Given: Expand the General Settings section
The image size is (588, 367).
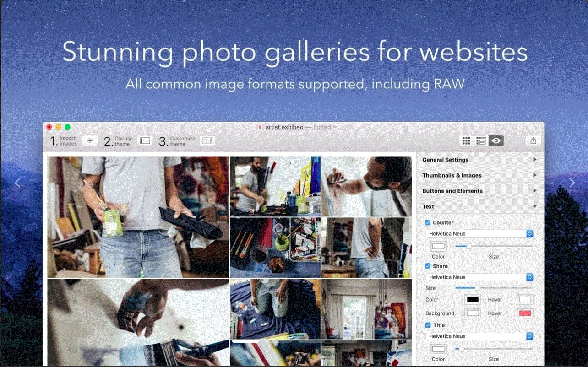Looking at the screenshot, I should point(480,160).
